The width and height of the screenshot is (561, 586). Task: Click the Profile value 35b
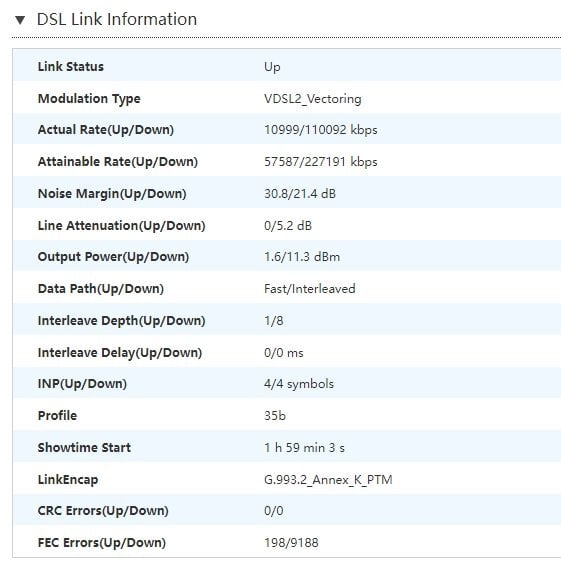point(275,416)
